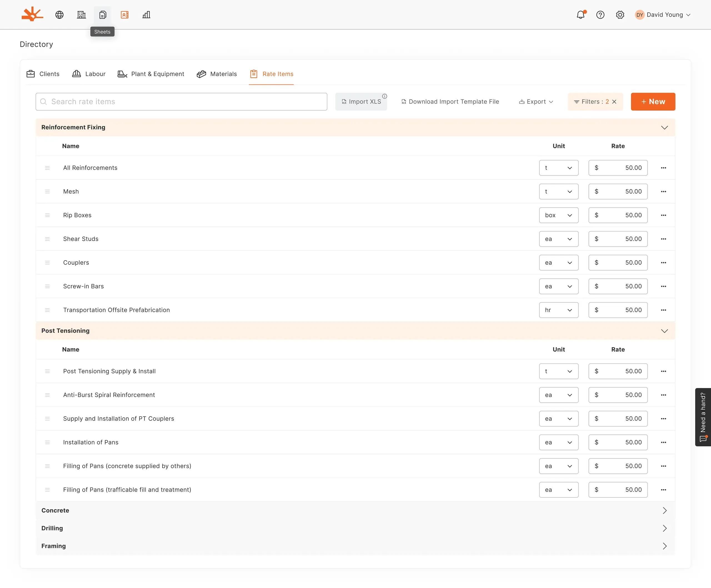Open more options for Anti-Burst Spiral Reinforcement
Screen dimensions: 711x588
664,395
